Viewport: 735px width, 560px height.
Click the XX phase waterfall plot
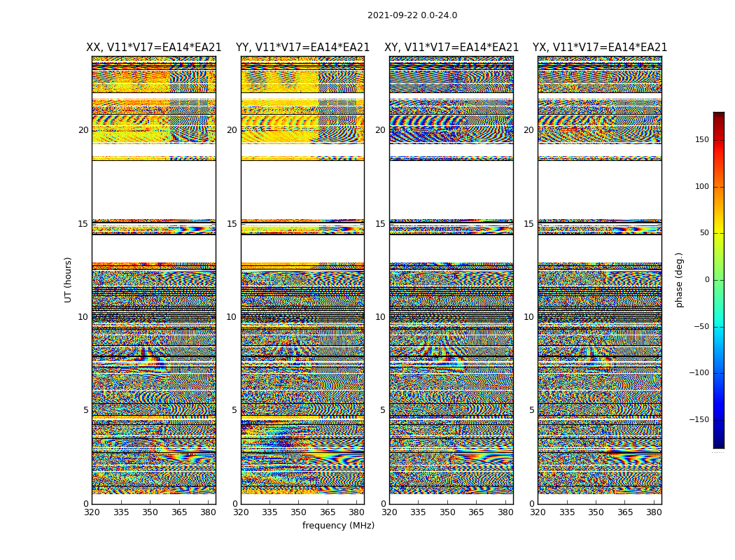(154, 280)
